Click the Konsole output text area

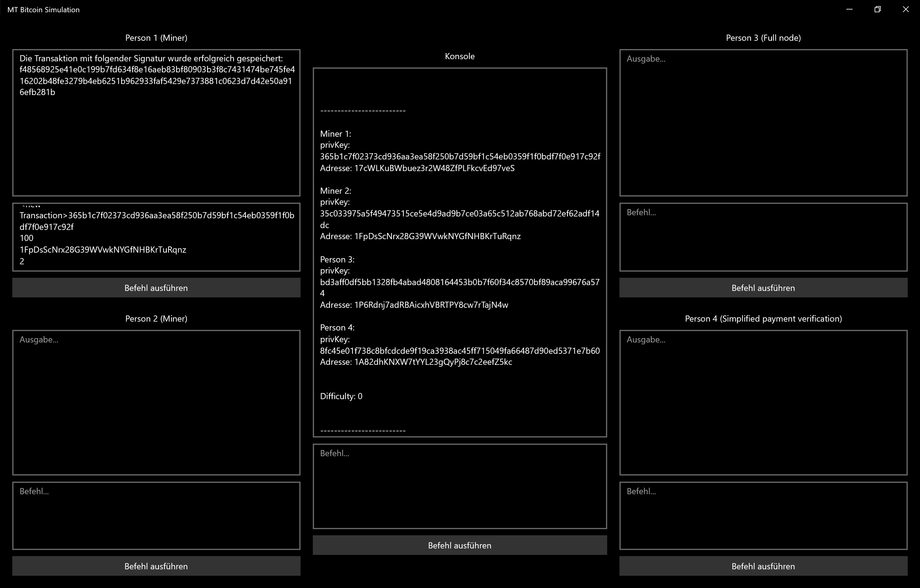[x=460, y=252]
